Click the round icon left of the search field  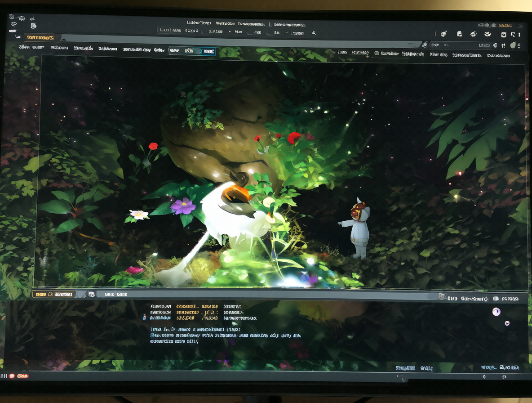(x=425, y=45)
